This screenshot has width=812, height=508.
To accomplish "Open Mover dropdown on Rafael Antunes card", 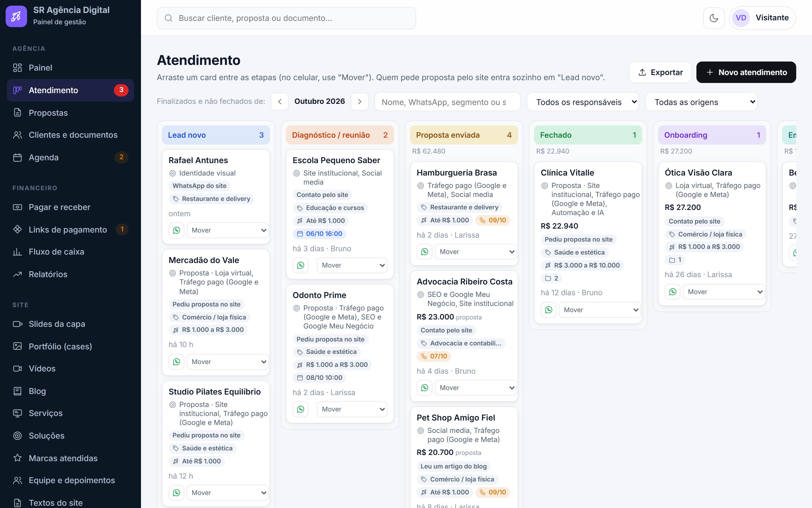I will point(228,230).
